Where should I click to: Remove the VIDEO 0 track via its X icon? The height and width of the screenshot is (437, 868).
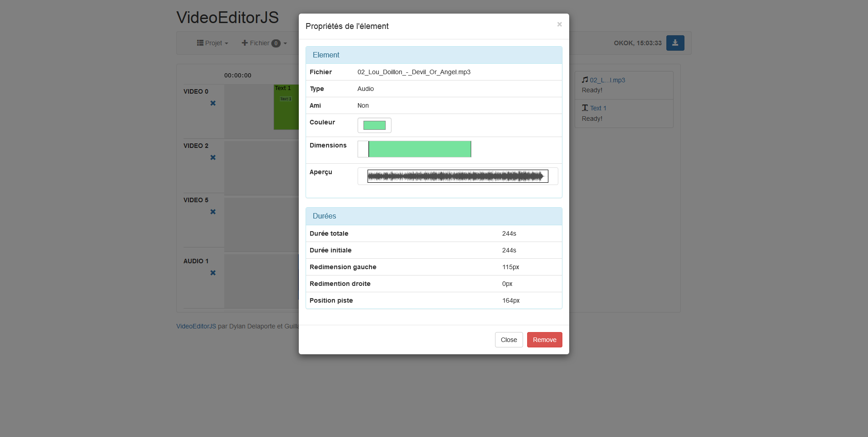213,103
